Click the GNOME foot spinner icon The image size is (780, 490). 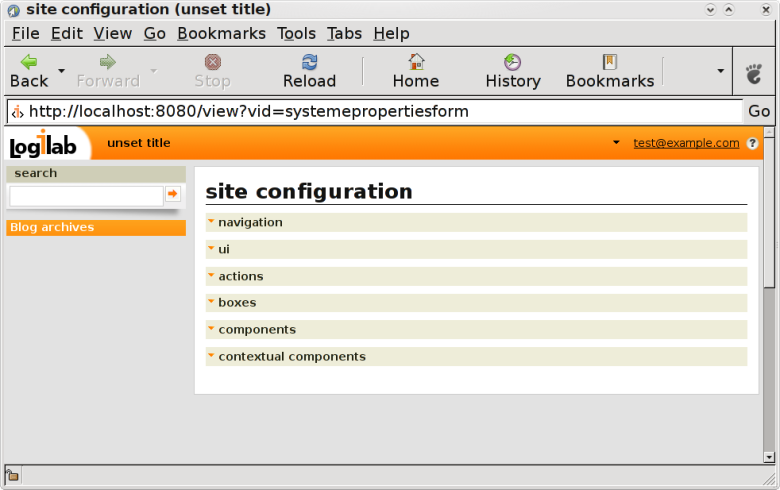[x=754, y=73]
